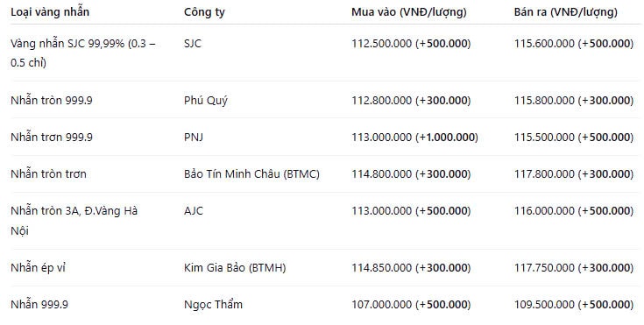
Task: Select the Ngọc Thẩm company cell
Action: [213, 305]
